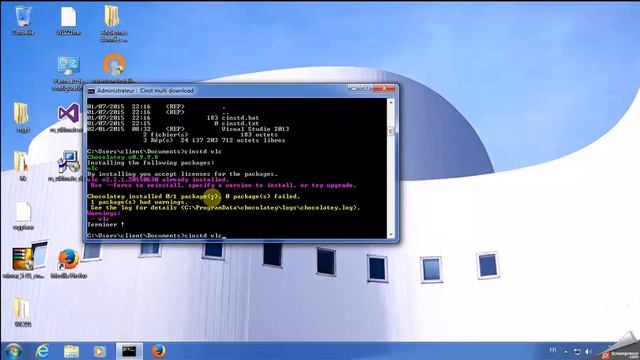Click the 'cinstd.txt' entry in console listing
Image resolution: width=640 pixels, height=360 pixels.
coord(240,123)
